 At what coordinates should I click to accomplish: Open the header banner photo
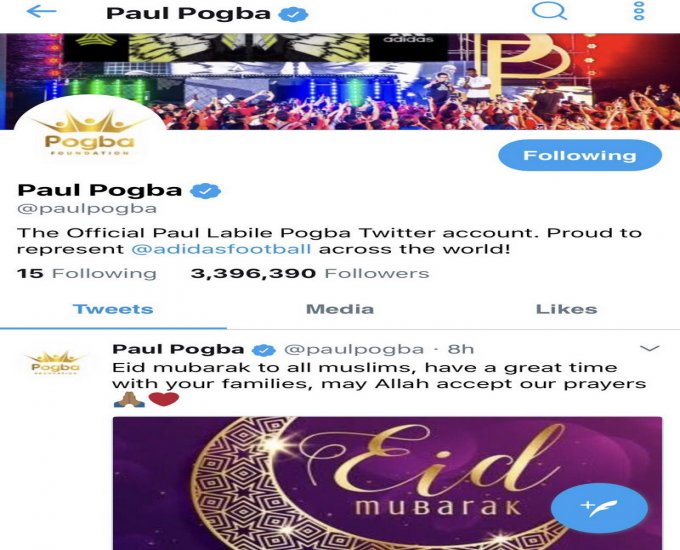340,82
